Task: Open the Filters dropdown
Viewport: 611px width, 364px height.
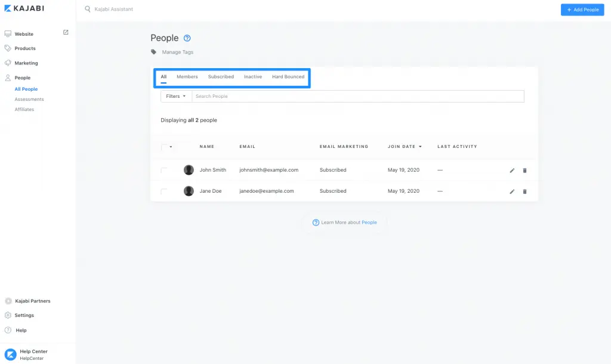Action: [176, 96]
